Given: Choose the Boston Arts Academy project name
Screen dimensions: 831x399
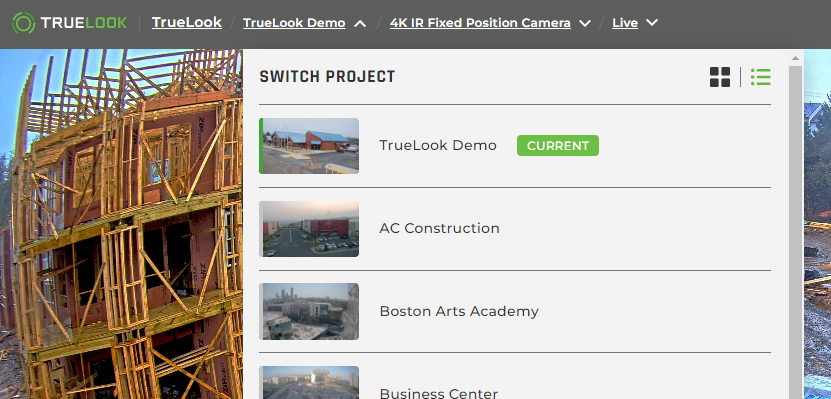Looking at the screenshot, I should [459, 311].
